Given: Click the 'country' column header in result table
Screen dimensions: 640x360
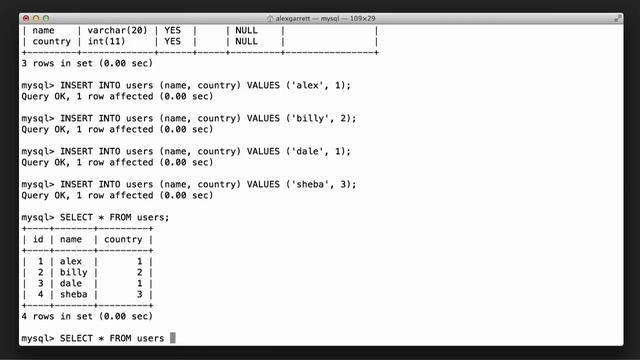Looking at the screenshot, I should [123, 240].
